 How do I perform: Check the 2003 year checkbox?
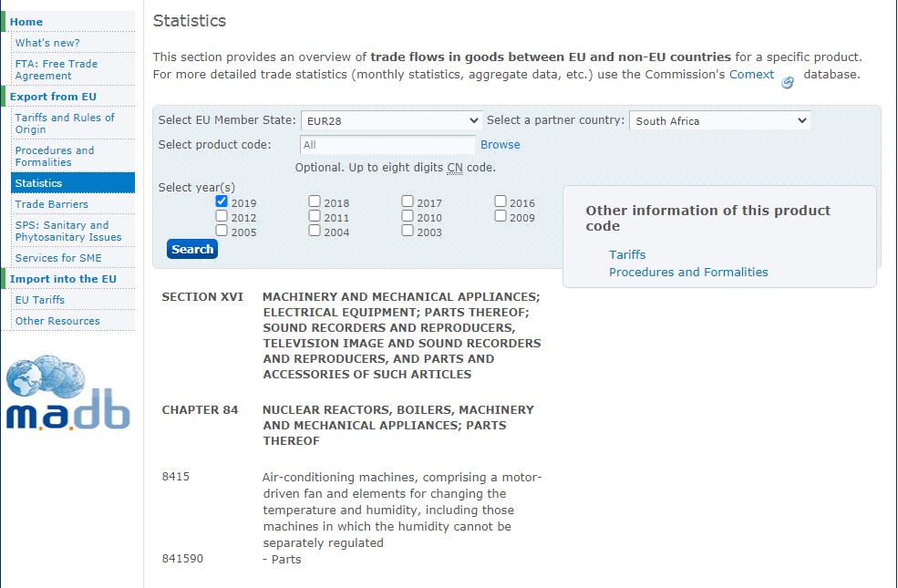pyautogui.click(x=408, y=230)
